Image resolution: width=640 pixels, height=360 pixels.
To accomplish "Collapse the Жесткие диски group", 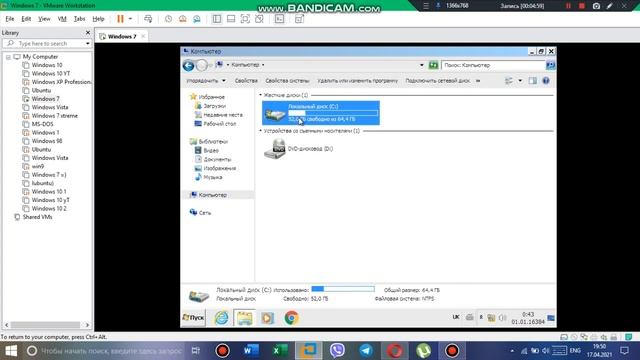I will [x=260, y=95].
